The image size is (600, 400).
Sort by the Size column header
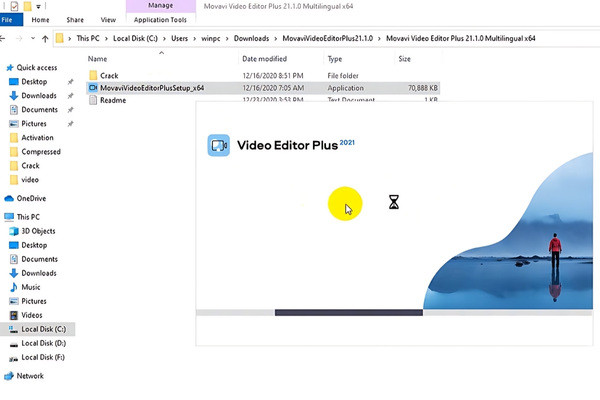pyautogui.click(x=404, y=59)
